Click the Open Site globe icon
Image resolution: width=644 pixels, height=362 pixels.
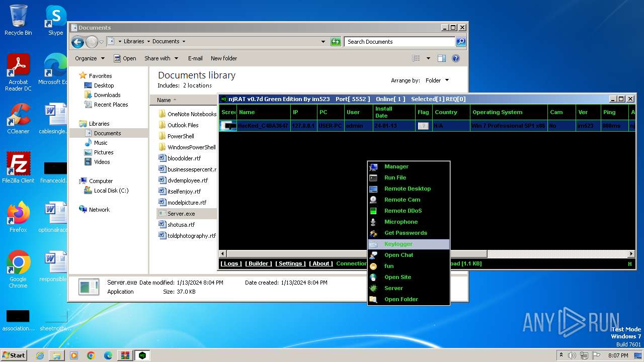click(x=373, y=278)
